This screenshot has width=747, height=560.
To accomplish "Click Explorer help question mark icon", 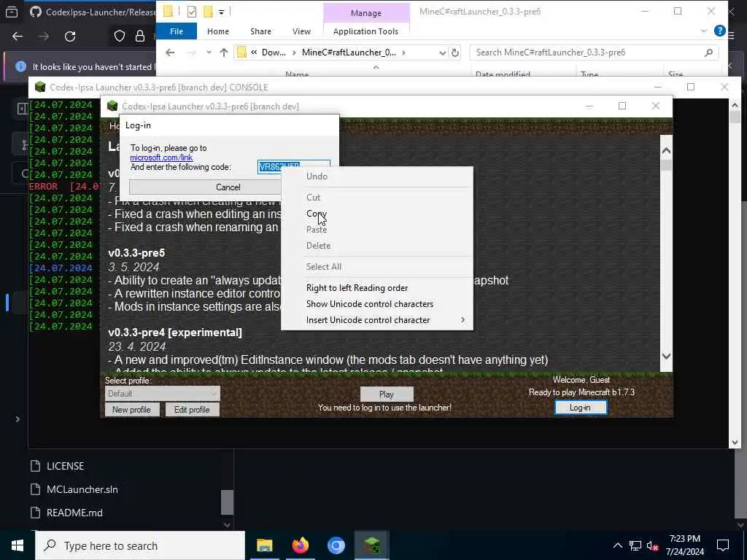I will 720,31.
